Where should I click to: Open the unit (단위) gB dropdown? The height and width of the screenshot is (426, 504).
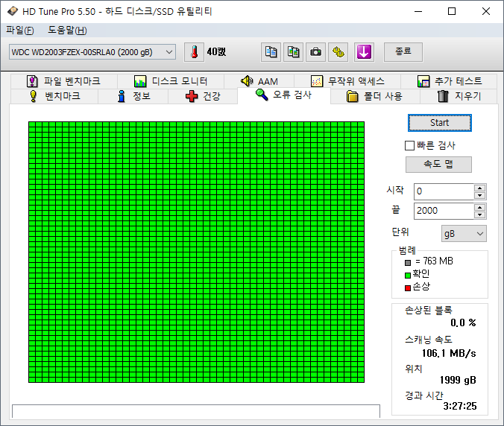point(464,233)
